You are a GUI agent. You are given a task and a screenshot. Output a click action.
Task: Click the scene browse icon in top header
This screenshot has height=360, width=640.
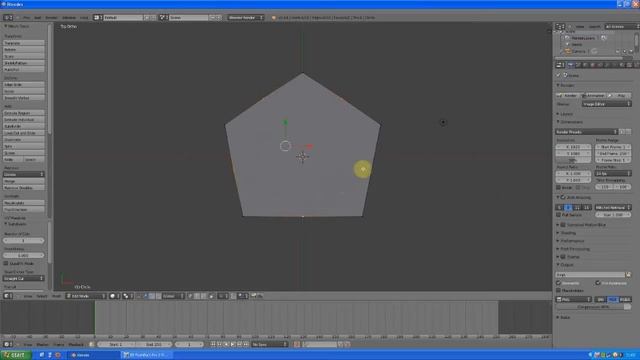163,18
